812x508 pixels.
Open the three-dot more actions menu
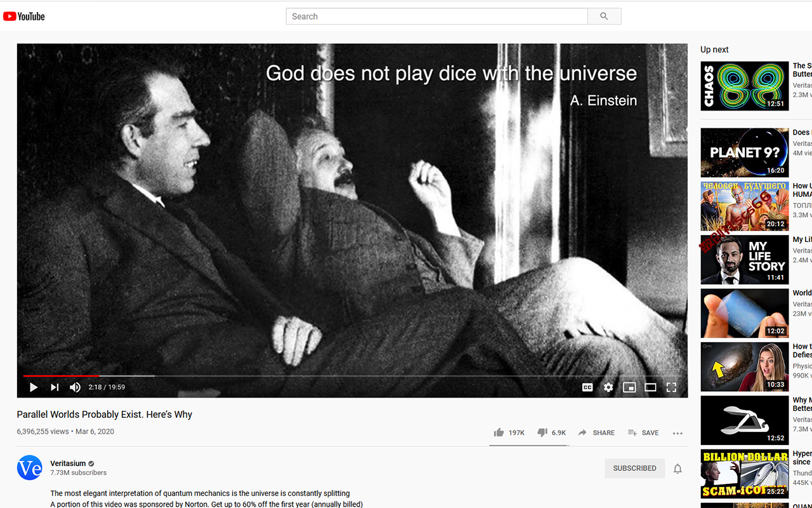point(678,433)
